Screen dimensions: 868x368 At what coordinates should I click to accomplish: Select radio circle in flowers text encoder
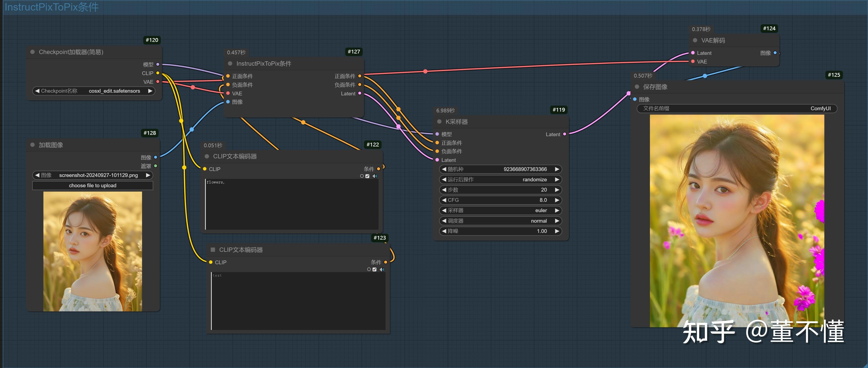[362, 176]
